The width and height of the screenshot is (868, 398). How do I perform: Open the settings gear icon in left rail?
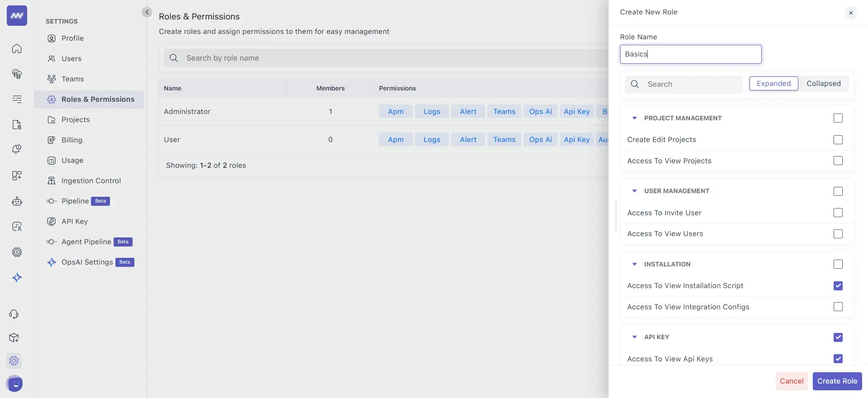coord(14,360)
